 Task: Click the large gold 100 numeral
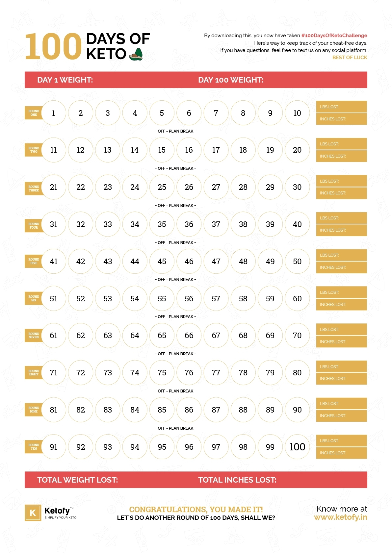click(53, 46)
